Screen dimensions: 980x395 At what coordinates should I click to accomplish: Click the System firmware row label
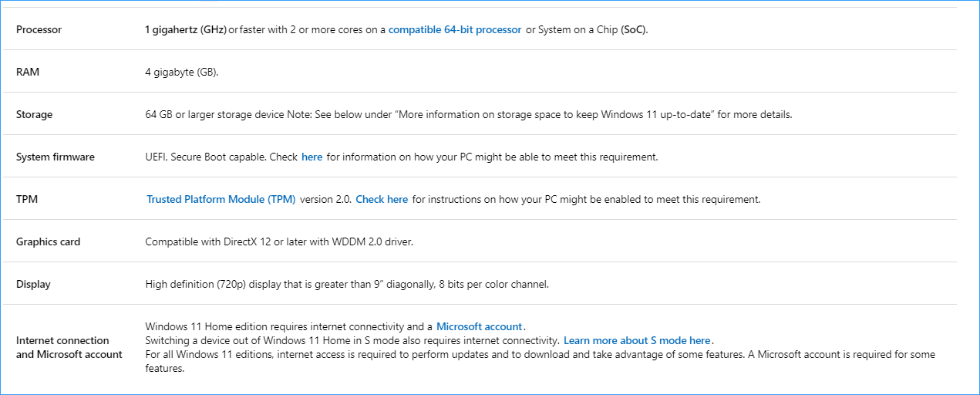(56, 157)
